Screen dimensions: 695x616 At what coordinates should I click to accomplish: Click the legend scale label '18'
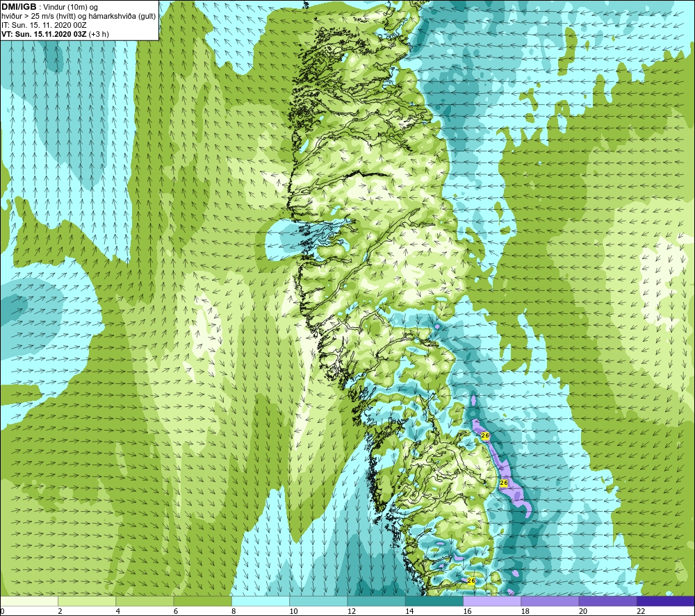[x=525, y=611]
